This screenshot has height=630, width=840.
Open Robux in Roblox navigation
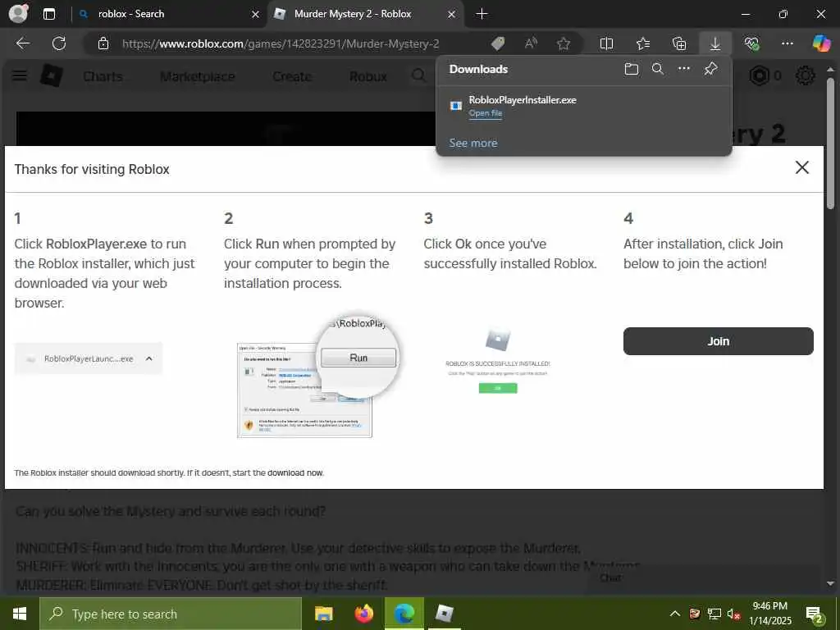click(x=368, y=76)
